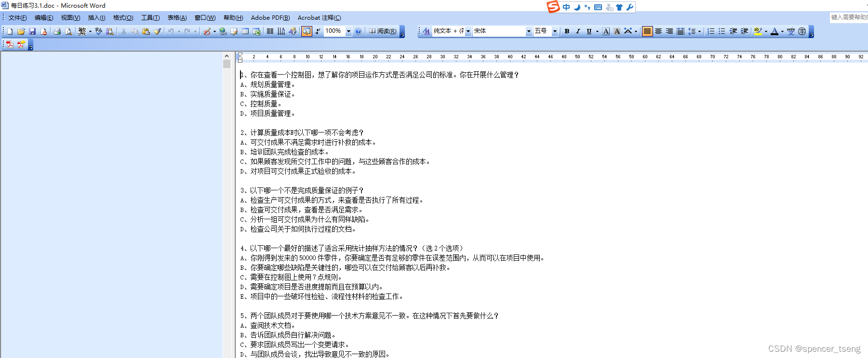Increase the paragraph indent
Viewport: 868px width, 358px height.
coord(744,31)
